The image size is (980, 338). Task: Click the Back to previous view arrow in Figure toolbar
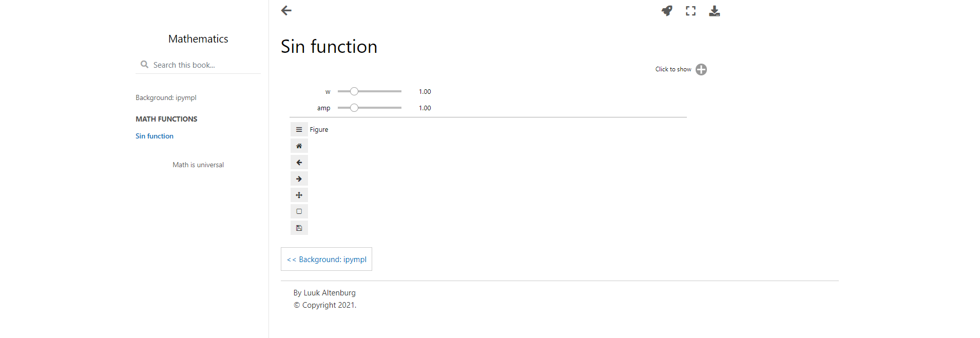tap(299, 162)
